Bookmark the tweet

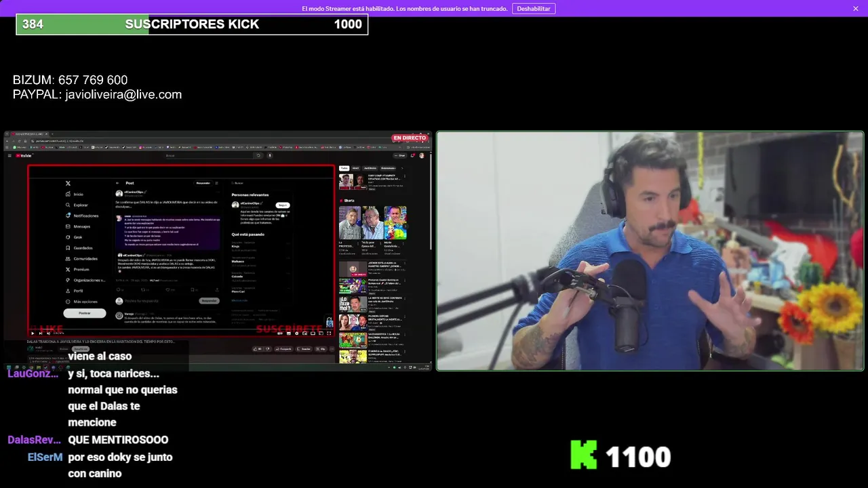tap(193, 289)
